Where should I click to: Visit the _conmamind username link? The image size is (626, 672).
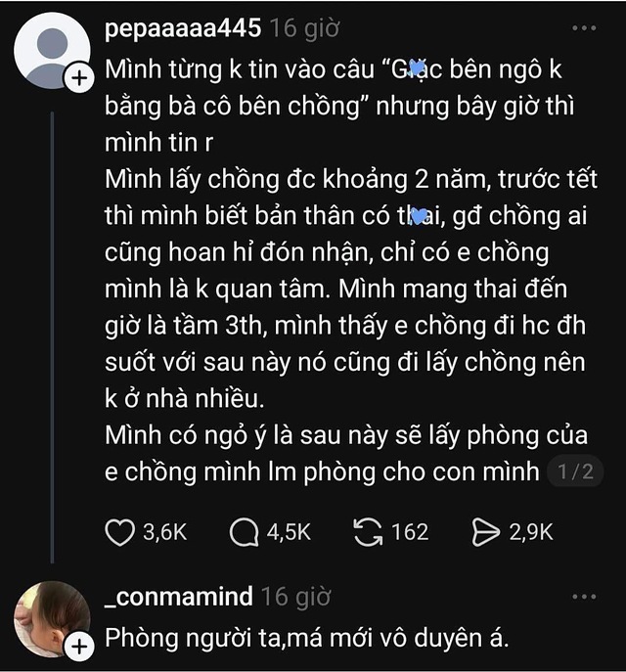178,596
